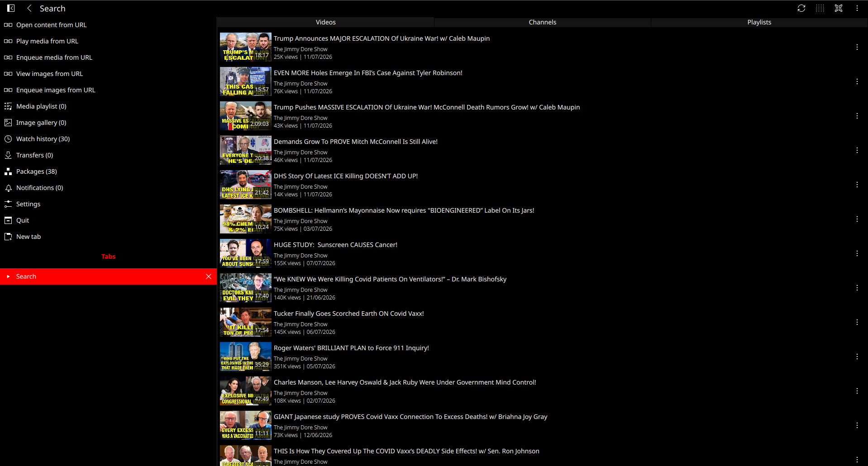Click the Open content from URL icon
This screenshot has width=868, height=466.
pos(8,25)
